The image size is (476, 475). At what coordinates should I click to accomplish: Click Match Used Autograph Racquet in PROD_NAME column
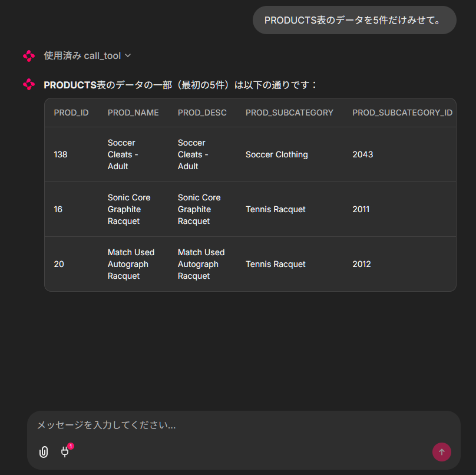131,264
